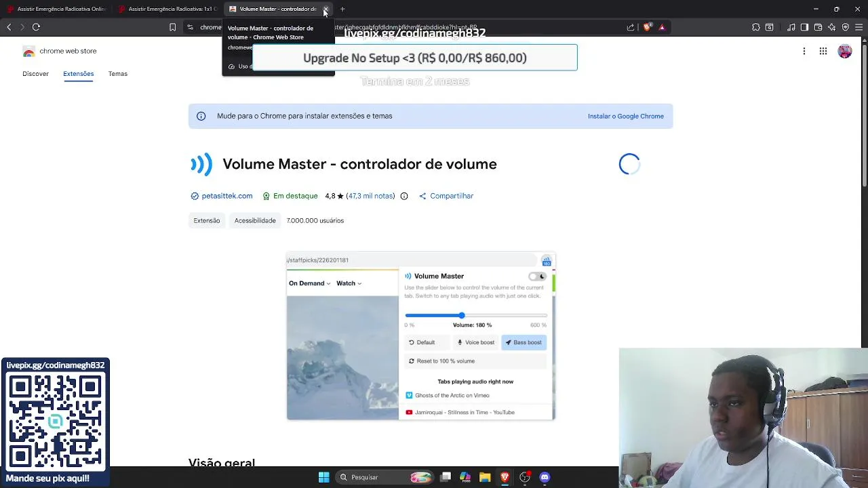Screen dimensions: 868x488
Task: Select the Temas tab
Action: [x=118, y=74]
